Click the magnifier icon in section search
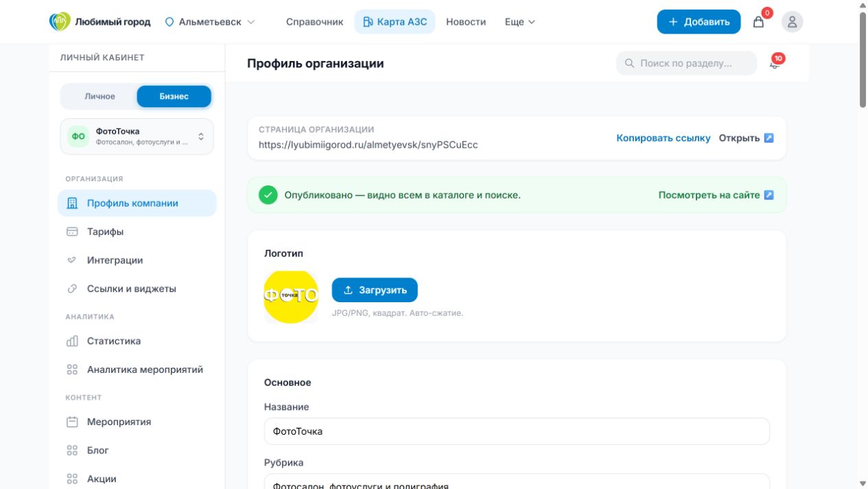Viewport: 868px width, 489px height. click(629, 63)
